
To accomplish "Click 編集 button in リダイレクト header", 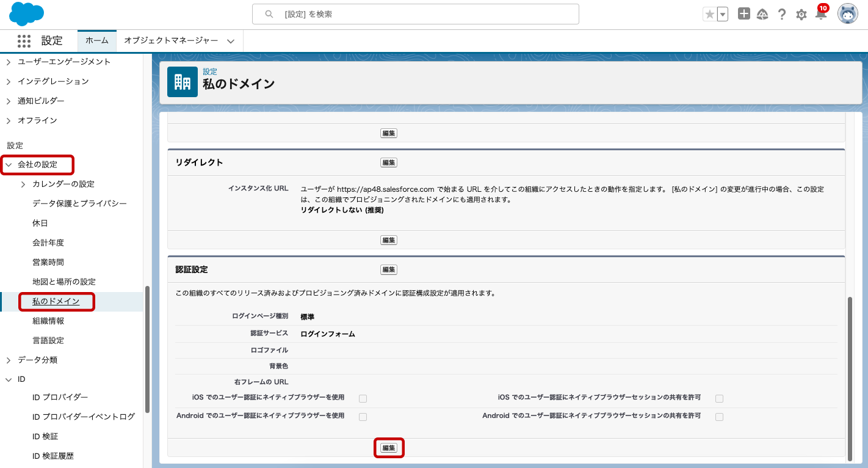I will click(x=389, y=163).
